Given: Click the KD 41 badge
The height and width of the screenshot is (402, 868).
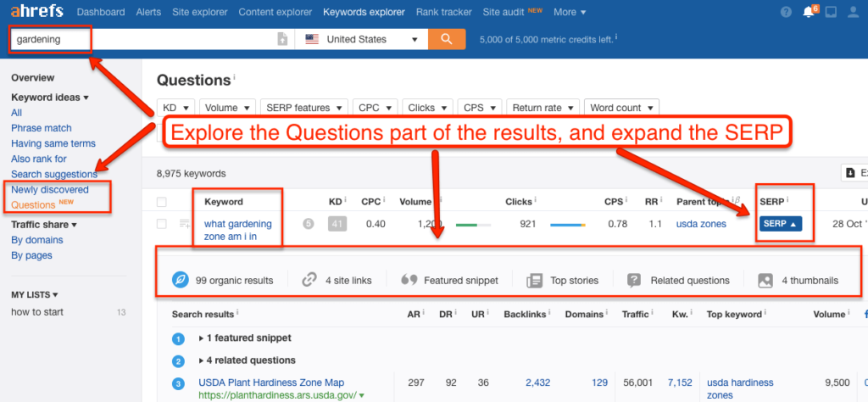Looking at the screenshot, I should tap(337, 224).
